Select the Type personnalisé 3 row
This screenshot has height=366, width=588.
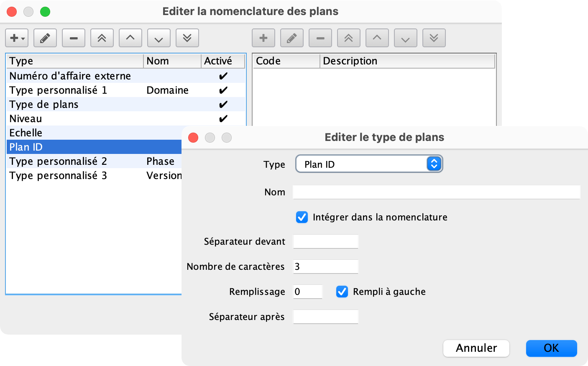[94, 175]
